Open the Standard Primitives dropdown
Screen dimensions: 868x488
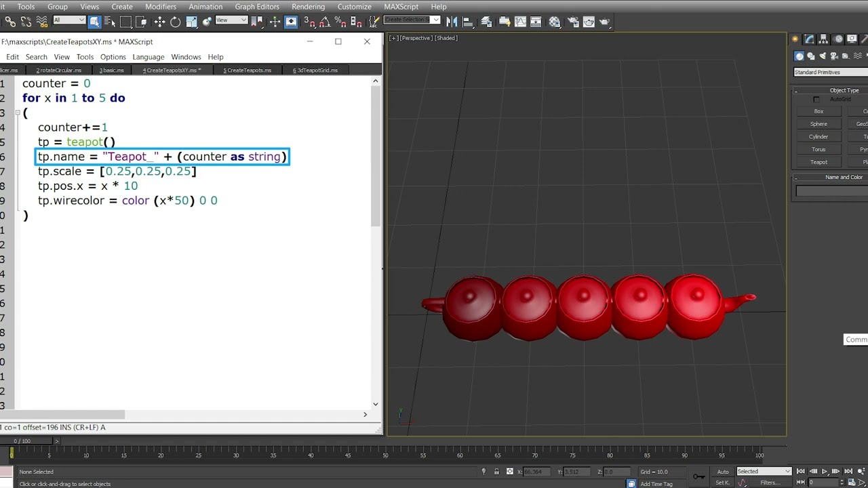click(831, 73)
